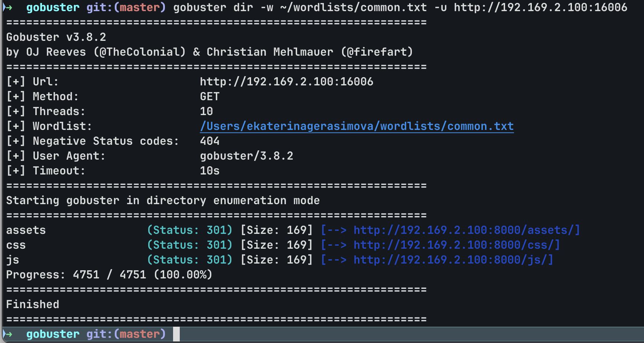Click the @TheColonial author handle
This screenshot has width=644, height=343.
140,52
